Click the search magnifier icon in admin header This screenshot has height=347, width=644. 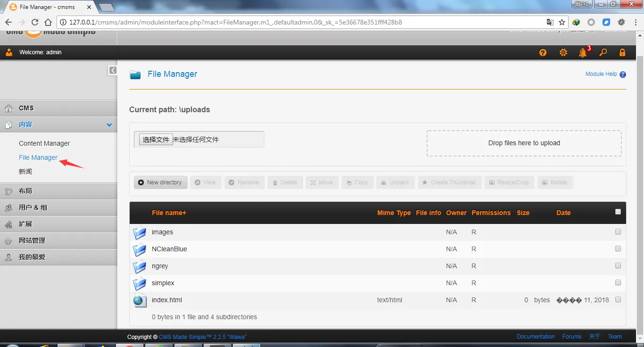point(603,53)
